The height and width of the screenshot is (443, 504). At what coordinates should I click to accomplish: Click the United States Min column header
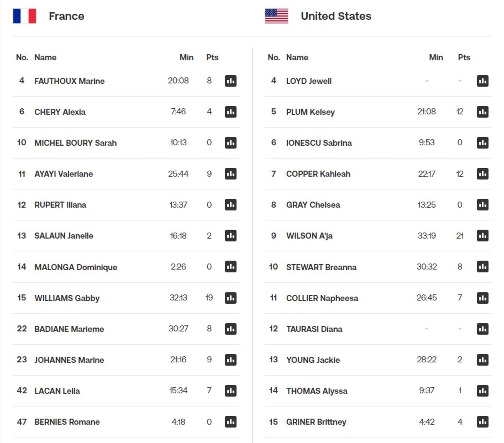click(436, 57)
